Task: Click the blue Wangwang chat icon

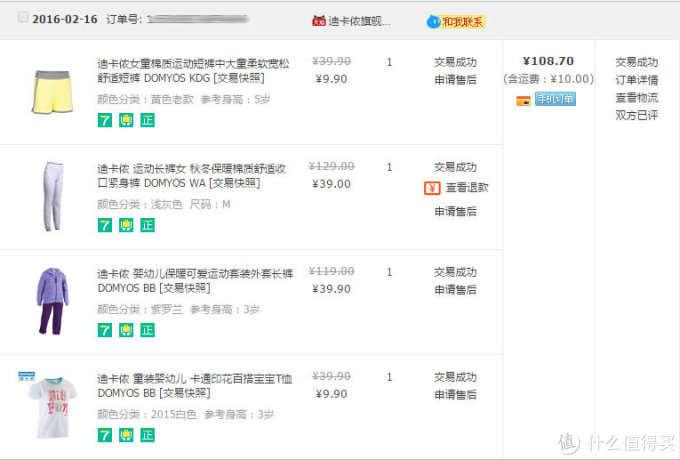Action: click(x=433, y=21)
